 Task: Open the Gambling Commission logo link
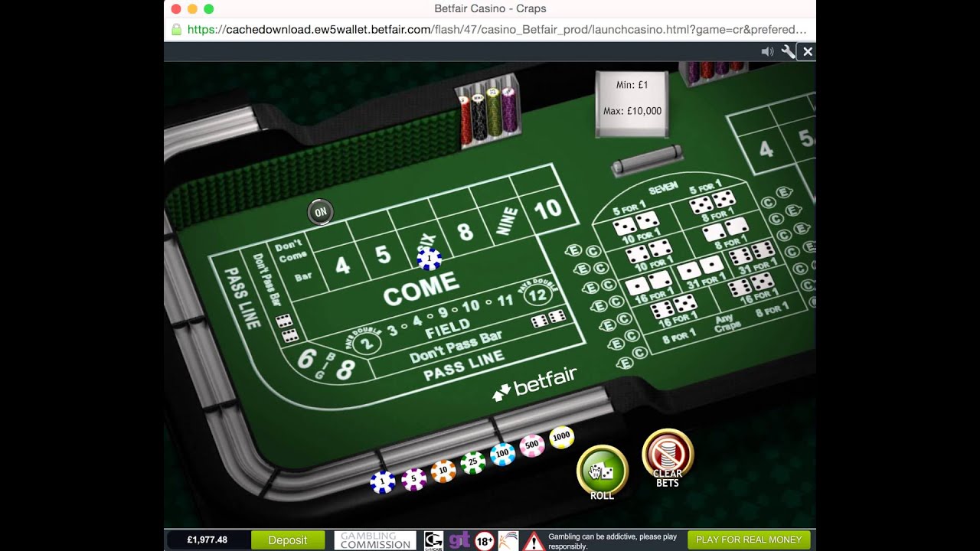375,540
